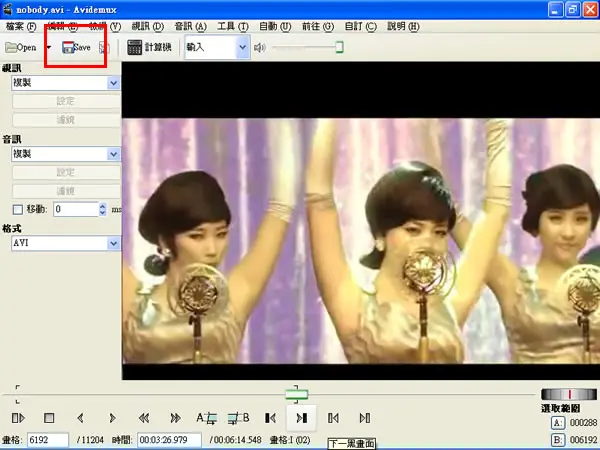Stop playback with the stop button
600x450 pixels.
(x=49, y=418)
